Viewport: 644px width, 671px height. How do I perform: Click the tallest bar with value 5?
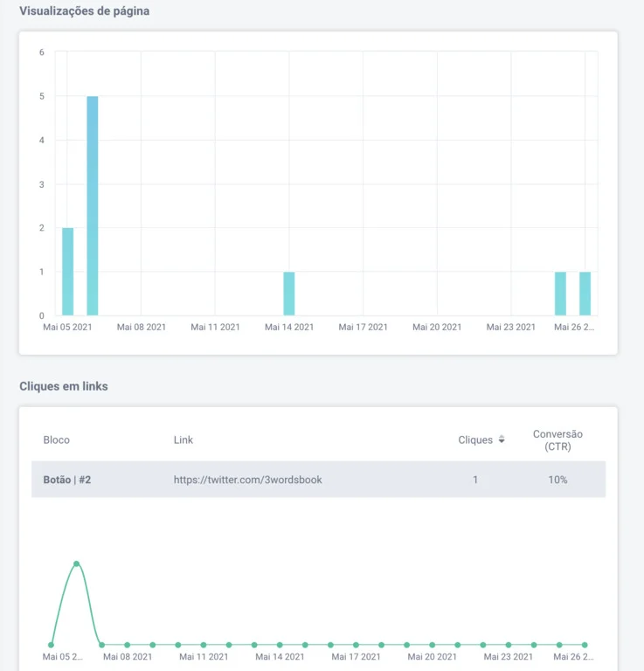(93, 205)
